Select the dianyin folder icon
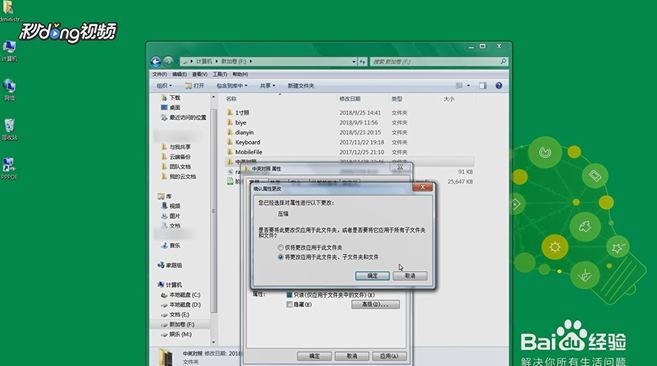 tap(230, 132)
